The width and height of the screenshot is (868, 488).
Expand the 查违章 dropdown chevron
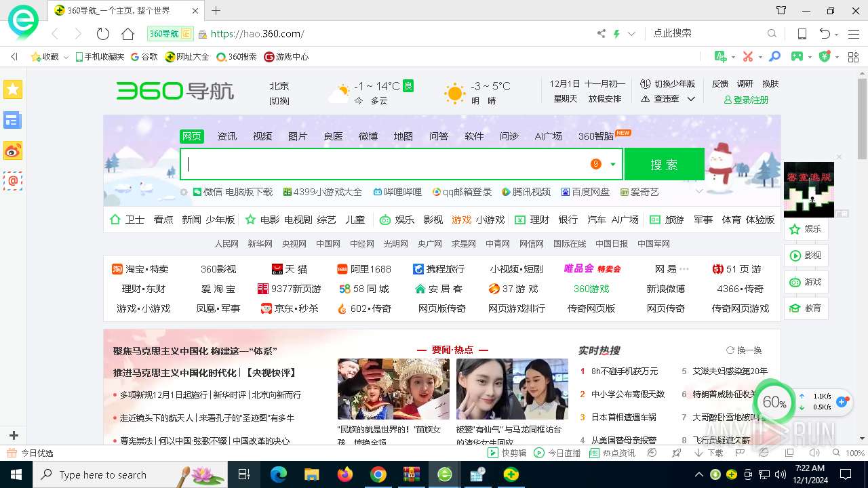point(691,99)
